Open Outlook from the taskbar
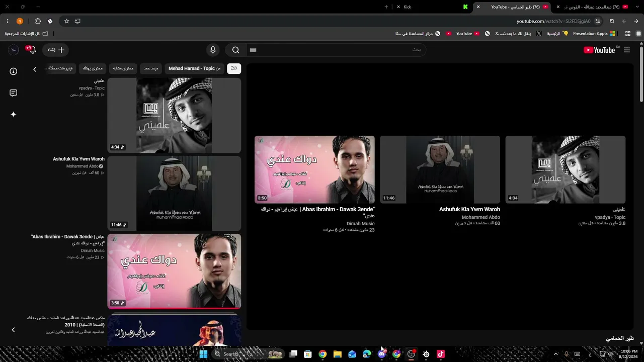Screen dimensions: 644x362 (352, 354)
